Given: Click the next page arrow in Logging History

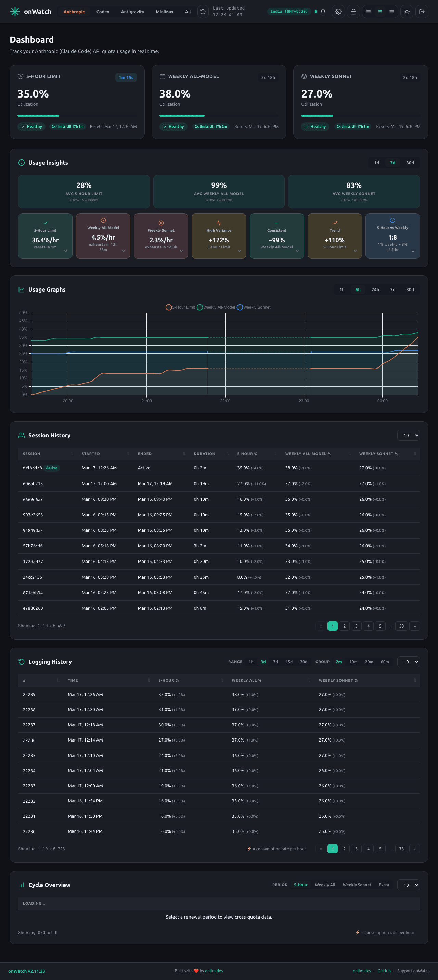Looking at the screenshot, I should (x=414, y=849).
